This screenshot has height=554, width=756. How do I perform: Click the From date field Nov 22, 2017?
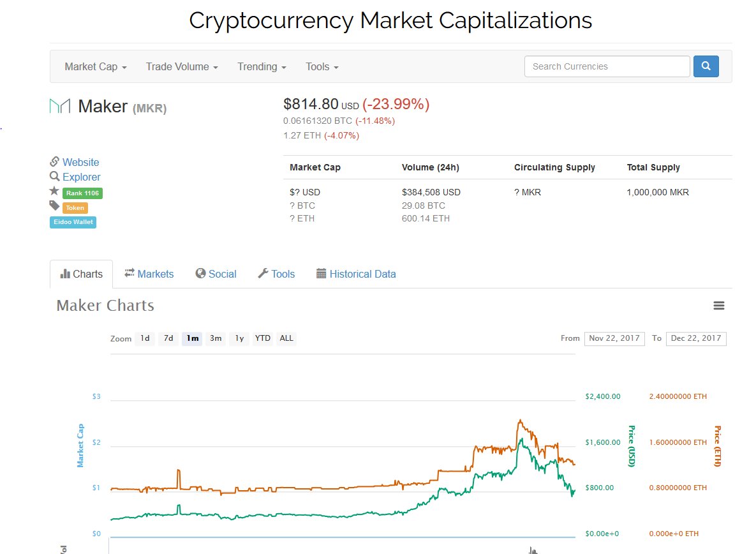point(614,338)
